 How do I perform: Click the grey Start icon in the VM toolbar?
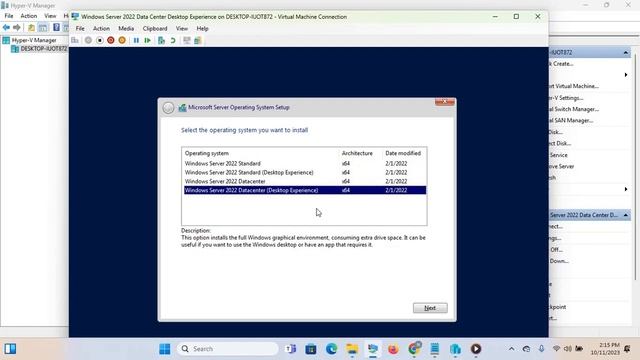[88, 40]
